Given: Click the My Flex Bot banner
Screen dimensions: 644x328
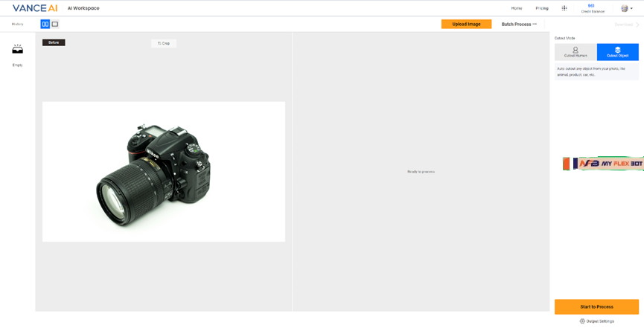Looking at the screenshot, I should tap(603, 164).
